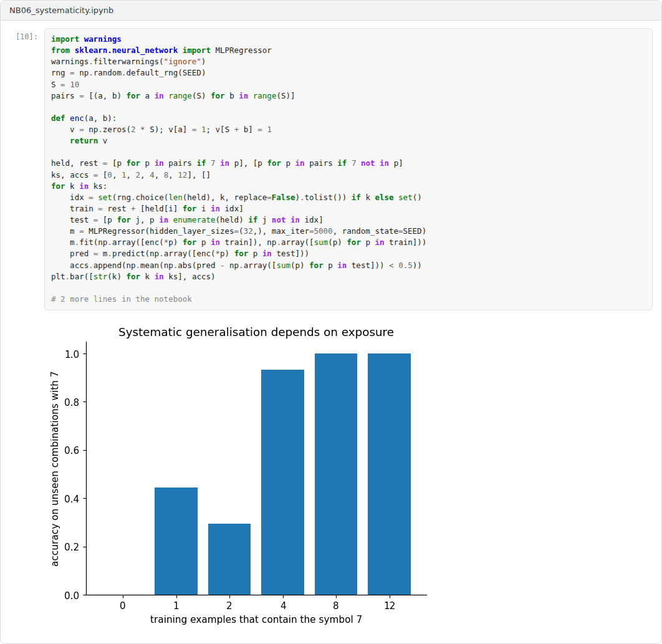Select the NB06_systematicity.ipynb notebook title

(61, 10)
